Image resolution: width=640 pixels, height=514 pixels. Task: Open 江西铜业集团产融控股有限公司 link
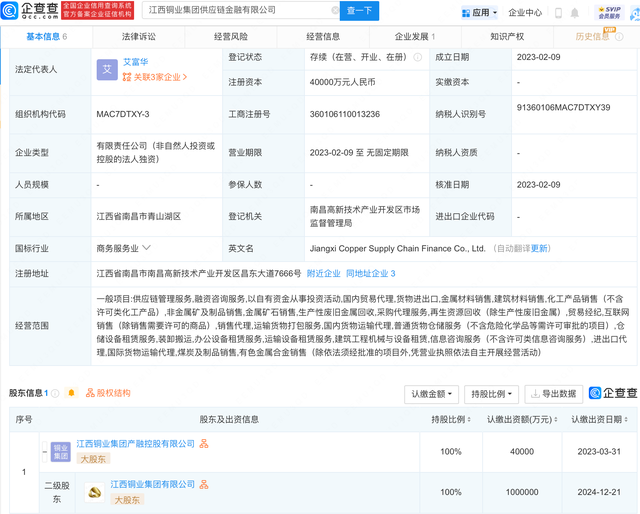(x=136, y=444)
